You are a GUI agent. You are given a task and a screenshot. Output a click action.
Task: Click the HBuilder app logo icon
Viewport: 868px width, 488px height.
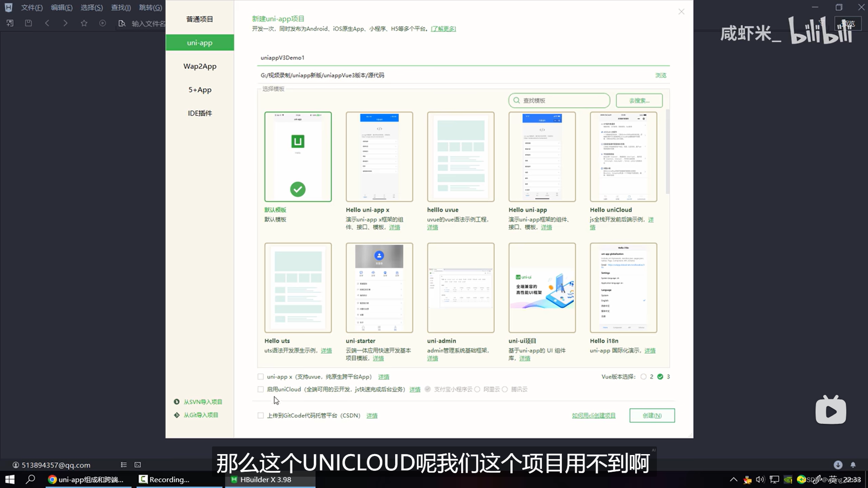pyautogui.click(x=8, y=7)
